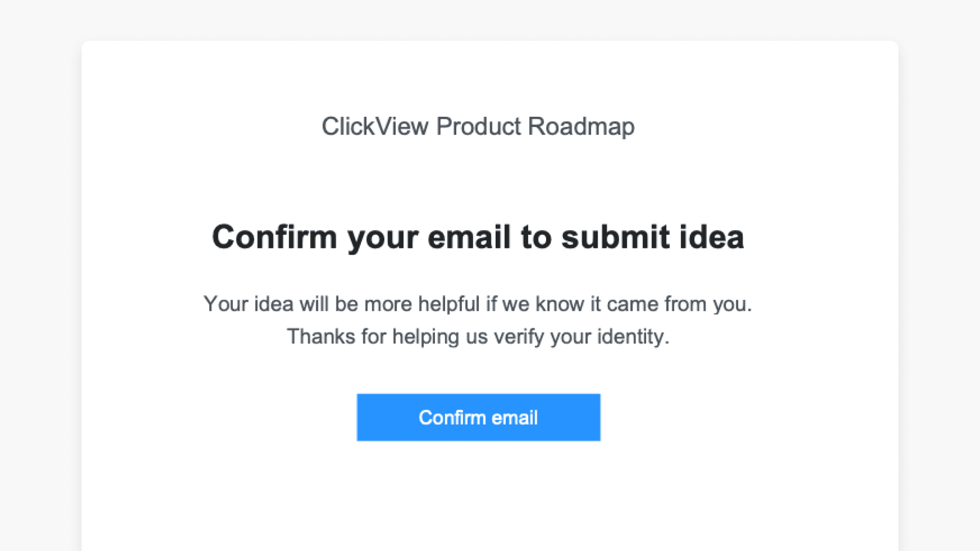Click the left edge of the Confirm email button
Screen dimensions: 980x551
pyautogui.click(x=362, y=417)
